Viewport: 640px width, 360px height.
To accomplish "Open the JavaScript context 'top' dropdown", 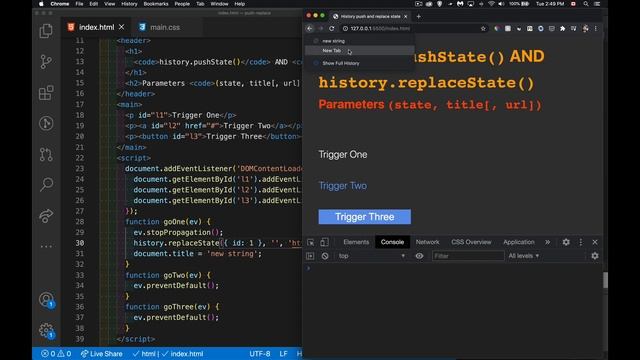I will tap(371, 256).
